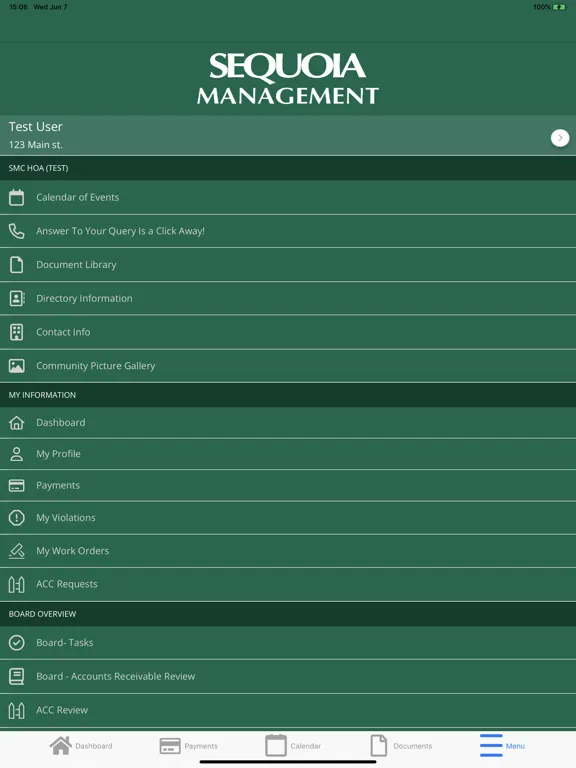Expand Test User details with the chevron button
576x768 pixels.
[560, 138]
